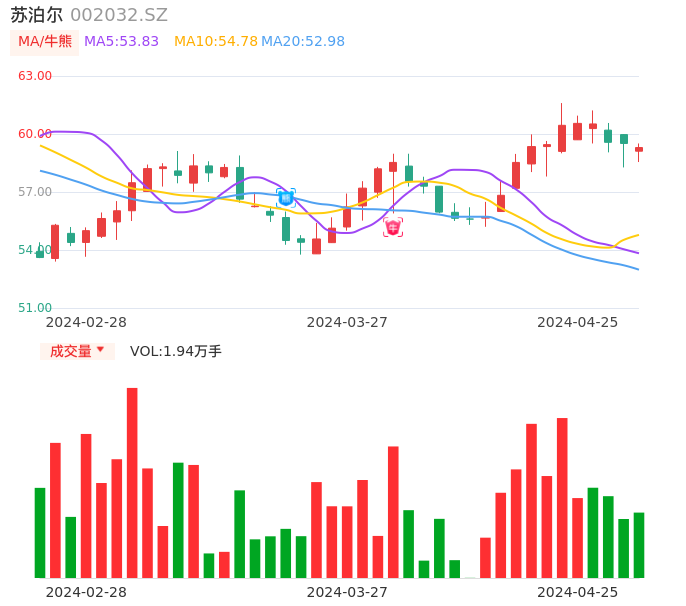Click the 2024-04-25 date label on price chart
The width and height of the screenshot is (686, 606).
[577, 322]
